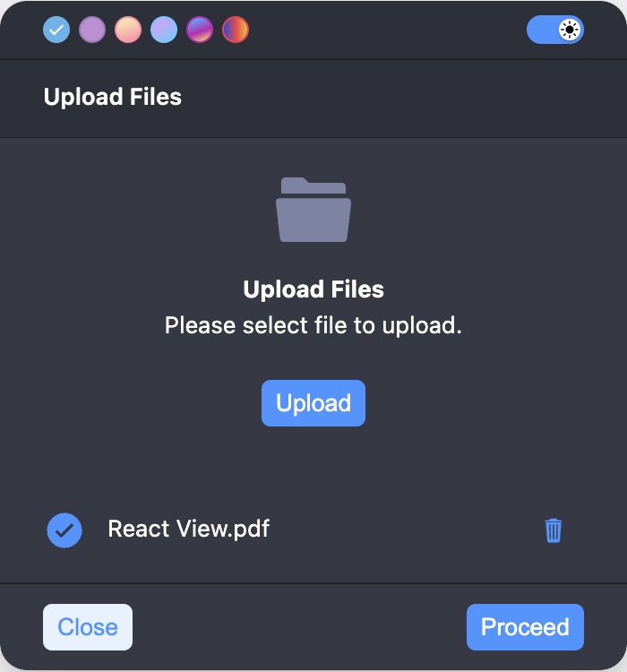Image resolution: width=627 pixels, height=672 pixels.
Task: Click the blue Upload button
Action: pos(313,403)
